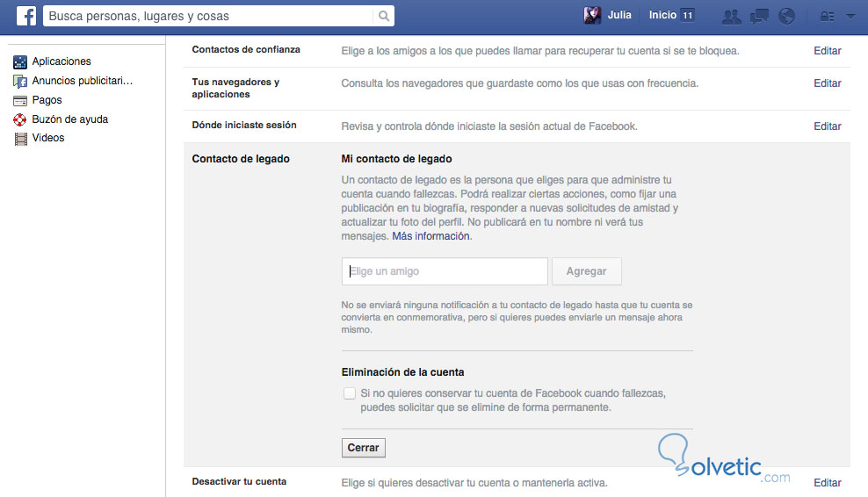Edit Dónde iniciaste sesión
868x497 pixels.
point(827,126)
